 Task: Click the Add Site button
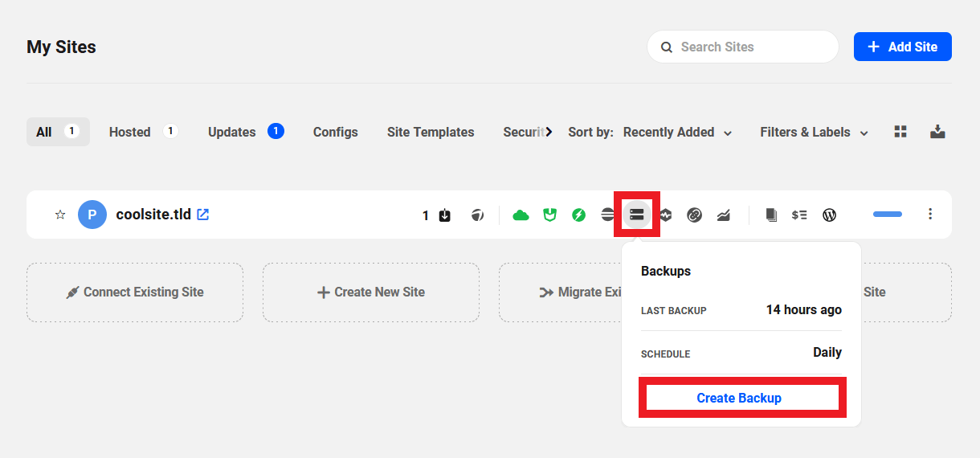[x=903, y=47]
